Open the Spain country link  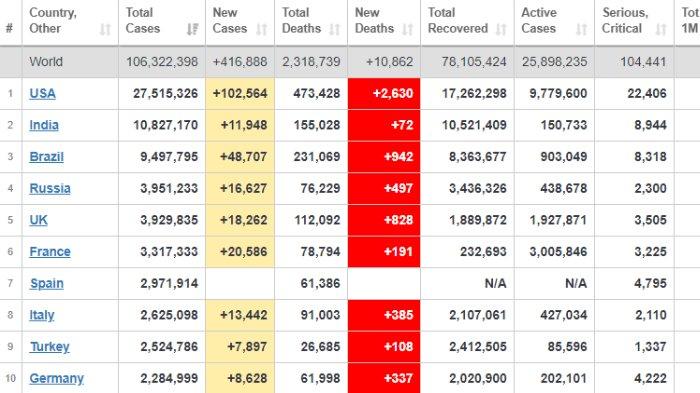[x=47, y=284]
